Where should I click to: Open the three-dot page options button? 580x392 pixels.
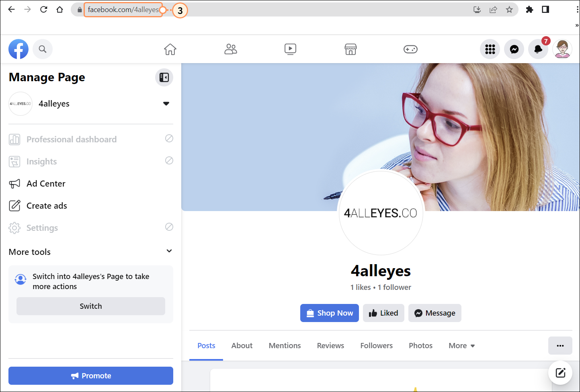click(x=560, y=345)
